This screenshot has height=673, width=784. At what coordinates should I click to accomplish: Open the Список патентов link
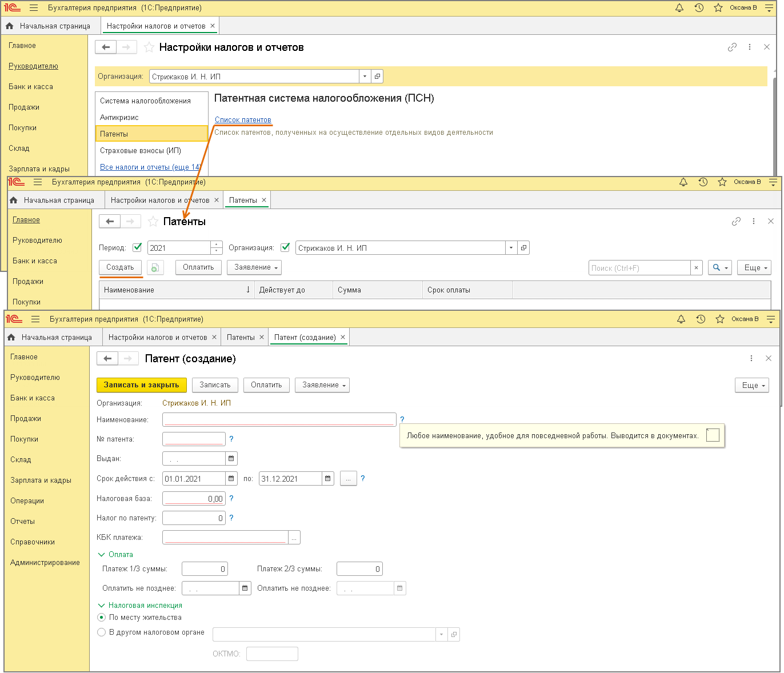pos(243,119)
